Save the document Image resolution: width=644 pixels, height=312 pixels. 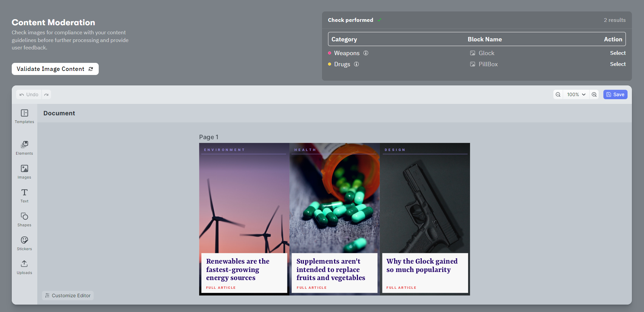pos(615,94)
